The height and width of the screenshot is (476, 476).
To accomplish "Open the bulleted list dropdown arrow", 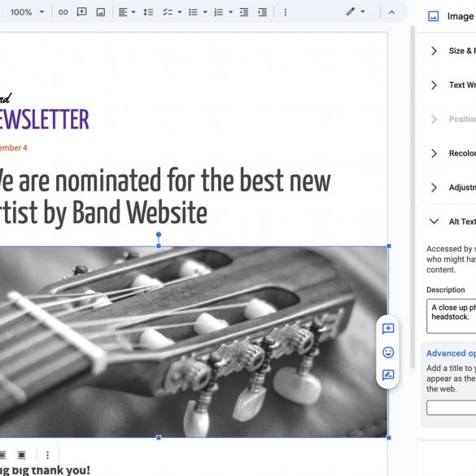I will click(x=205, y=12).
